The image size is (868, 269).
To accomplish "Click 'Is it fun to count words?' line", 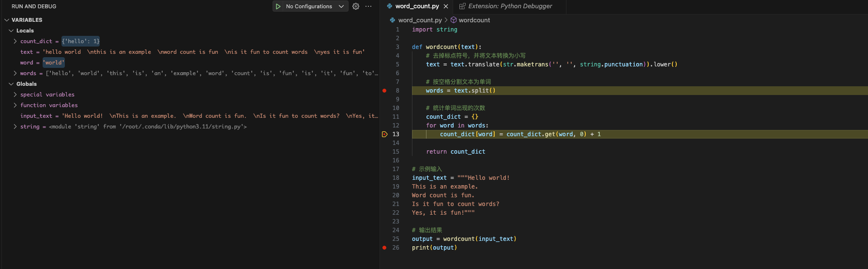I will [x=456, y=204].
